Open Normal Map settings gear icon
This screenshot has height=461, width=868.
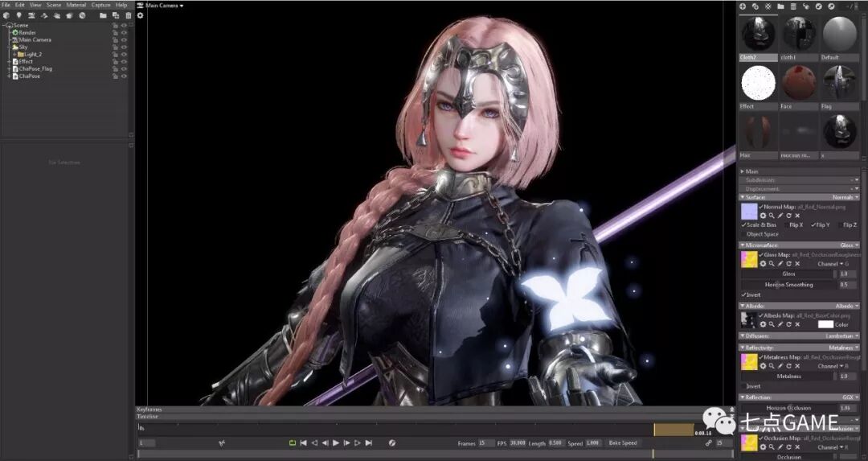(763, 216)
